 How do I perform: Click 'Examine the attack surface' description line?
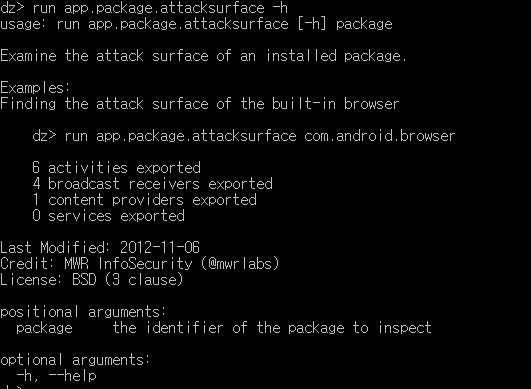click(203, 56)
